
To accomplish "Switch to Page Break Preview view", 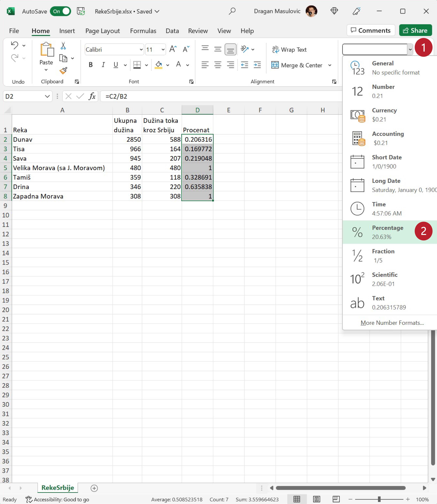I will (x=336, y=499).
